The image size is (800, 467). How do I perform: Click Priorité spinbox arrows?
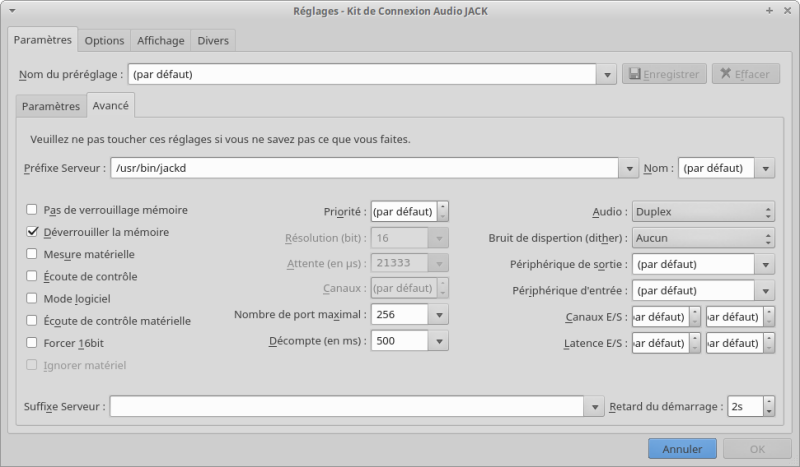coord(443,211)
